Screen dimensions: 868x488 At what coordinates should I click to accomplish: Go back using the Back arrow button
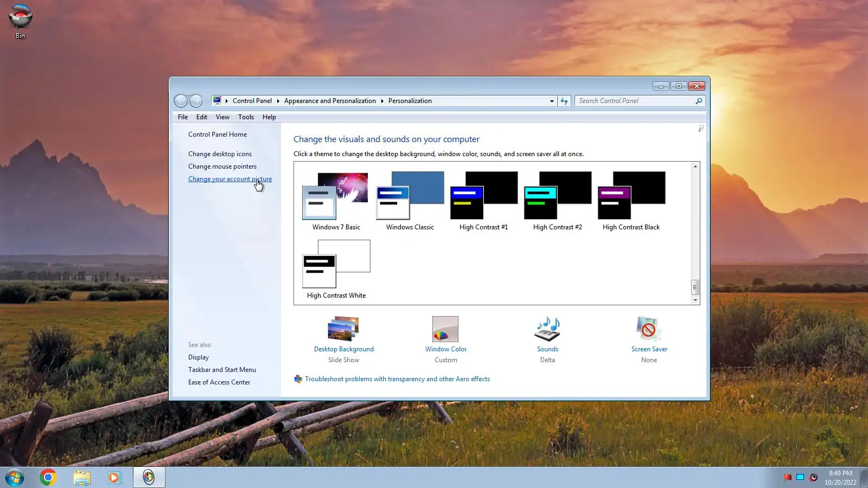tap(181, 101)
